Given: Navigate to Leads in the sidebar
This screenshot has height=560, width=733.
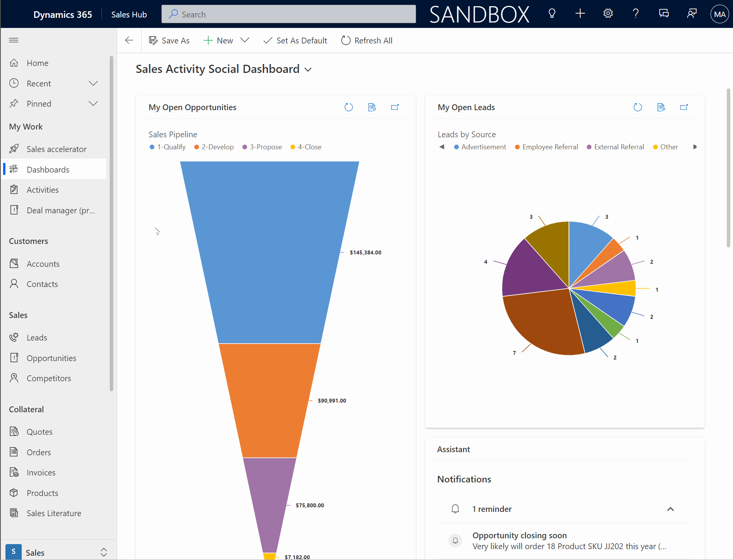Looking at the screenshot, I should click(36, 337).
